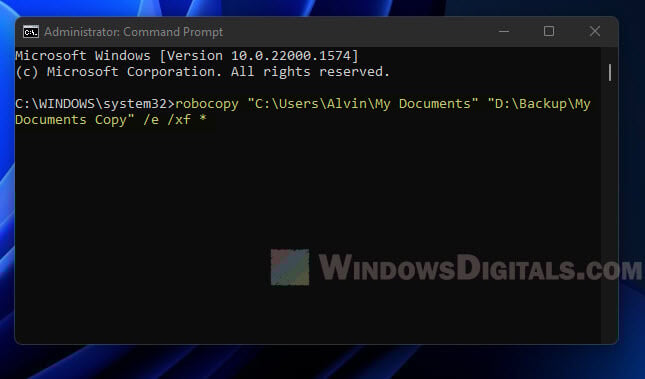This screenshot has width=645, height=379.
Task: Click 'Documents Copy"' on second command line
Action: click(x=75, y=120)
